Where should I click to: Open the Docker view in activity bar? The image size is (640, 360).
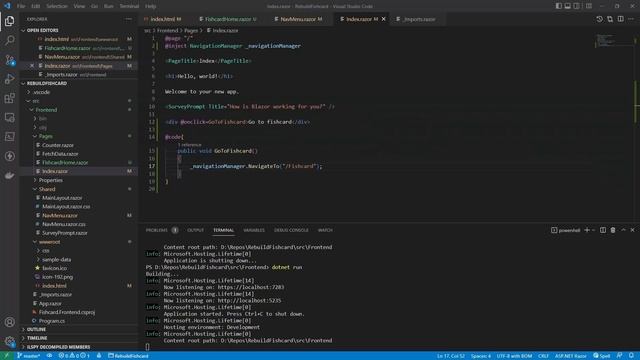[9, 176]
